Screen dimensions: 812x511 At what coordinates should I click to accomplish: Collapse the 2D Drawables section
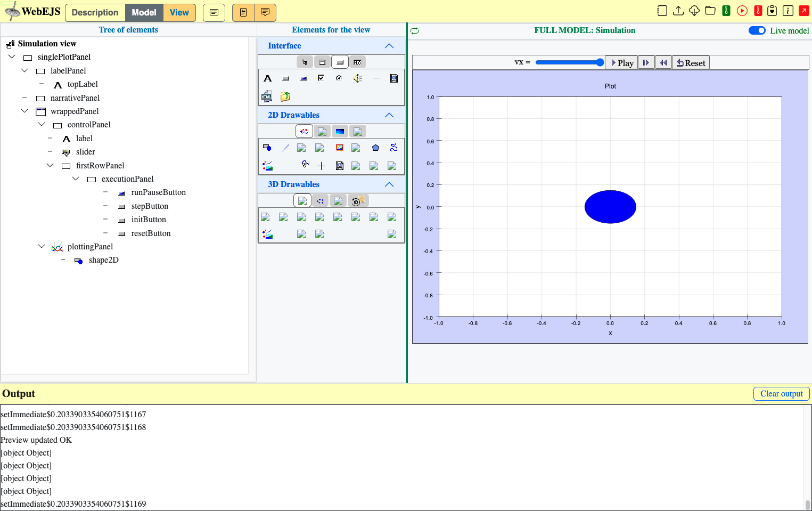(389, 115)
